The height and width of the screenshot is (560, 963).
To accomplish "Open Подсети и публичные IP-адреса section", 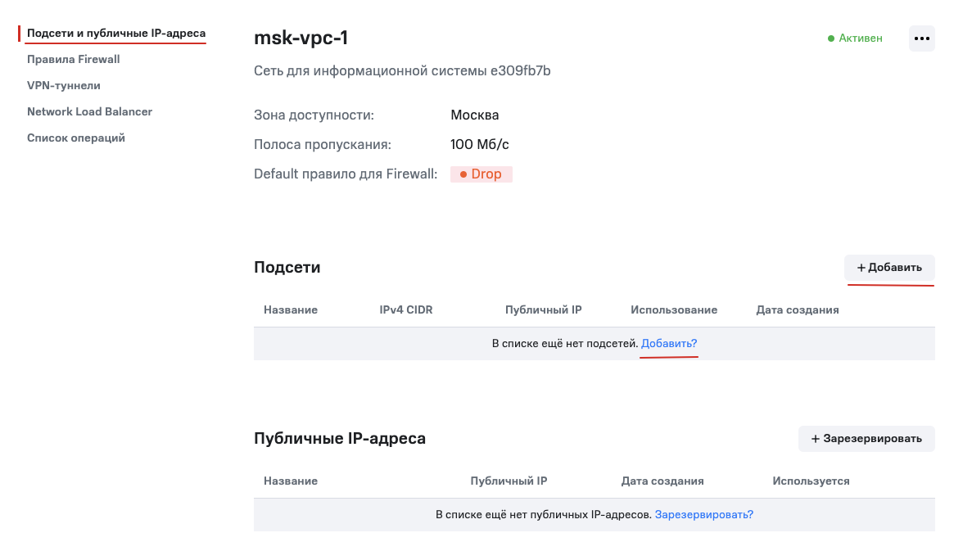I will point(116,34).
